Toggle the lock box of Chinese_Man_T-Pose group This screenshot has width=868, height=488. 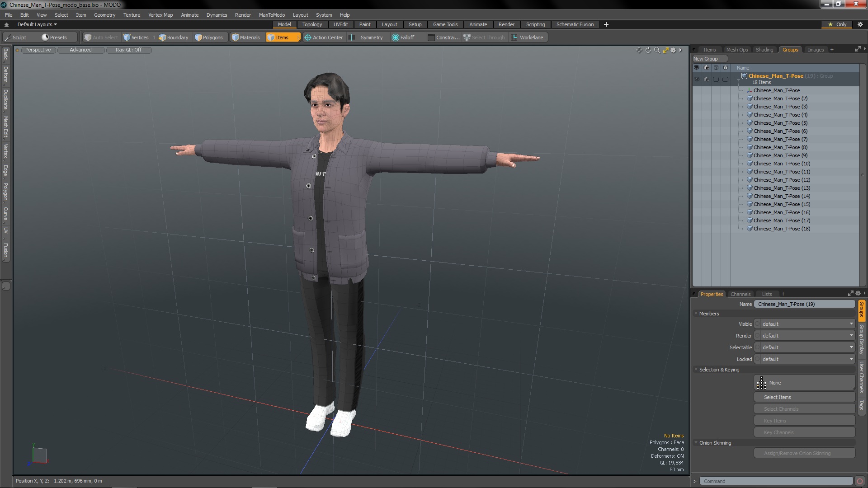coord(725,79)
